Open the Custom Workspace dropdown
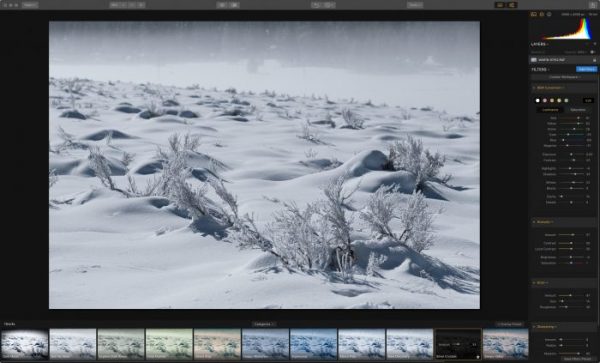600x363 pixels. [564, 77]
